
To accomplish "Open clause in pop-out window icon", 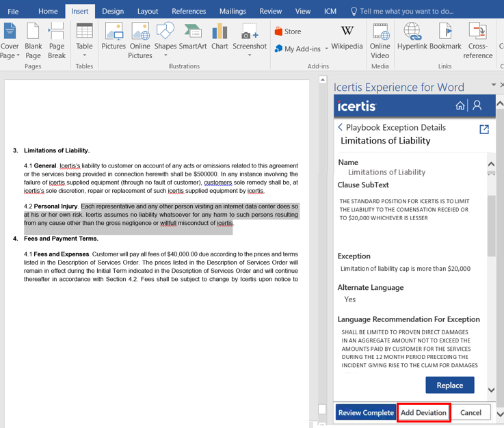I will click(x=484, y=129).
